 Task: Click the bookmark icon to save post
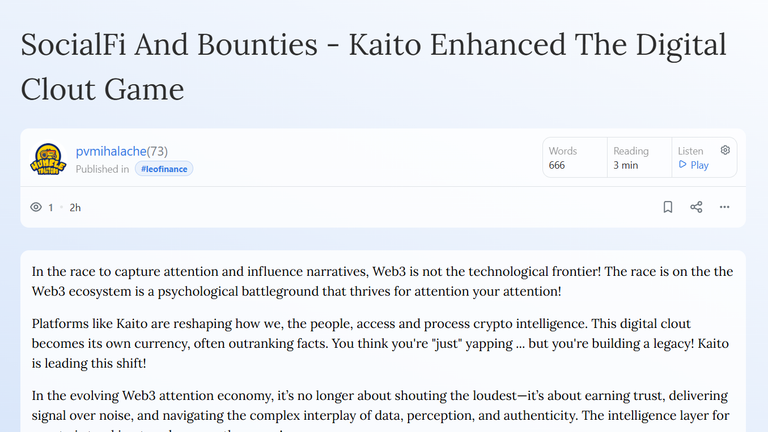tap(668, 207)
